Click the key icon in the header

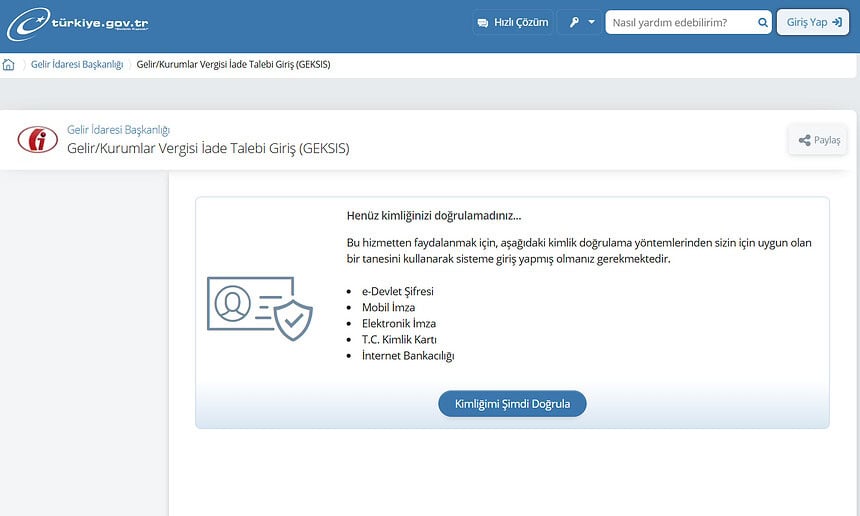(x=574, y=22)
